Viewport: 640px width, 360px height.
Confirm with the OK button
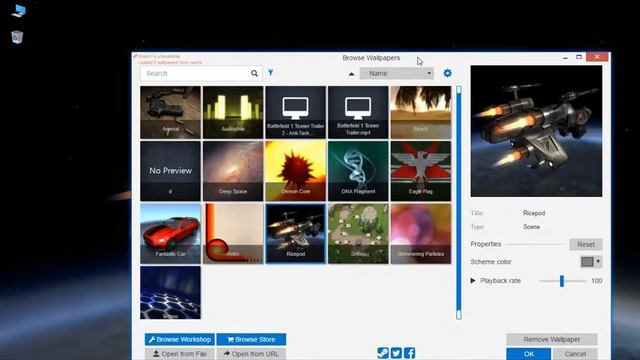tap(529, 354)
